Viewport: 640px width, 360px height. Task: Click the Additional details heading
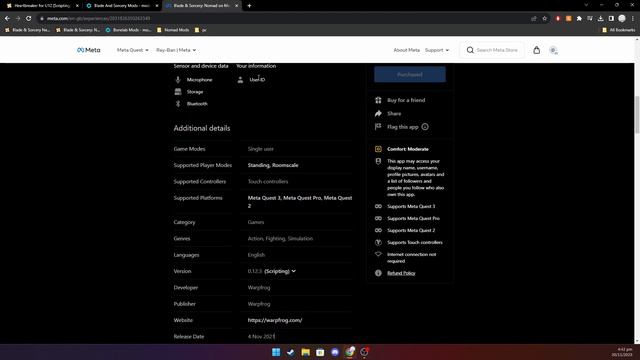202,128
